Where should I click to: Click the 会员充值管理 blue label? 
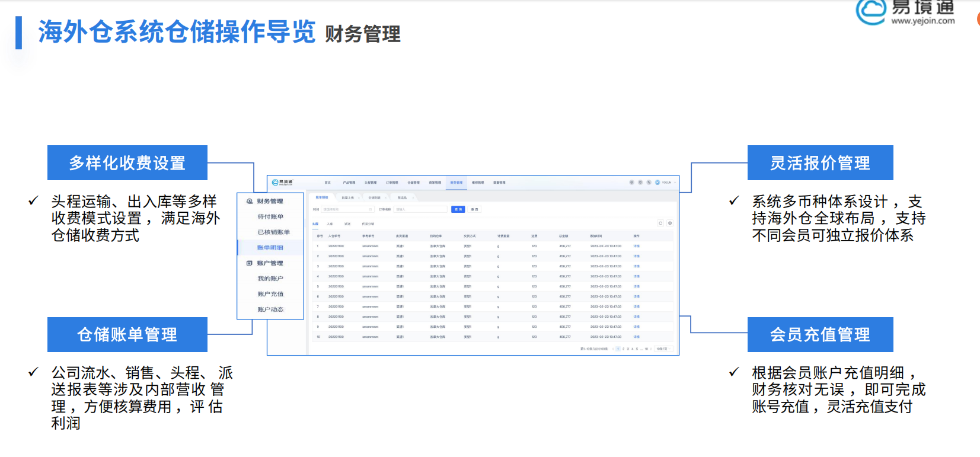click(821, 334)
